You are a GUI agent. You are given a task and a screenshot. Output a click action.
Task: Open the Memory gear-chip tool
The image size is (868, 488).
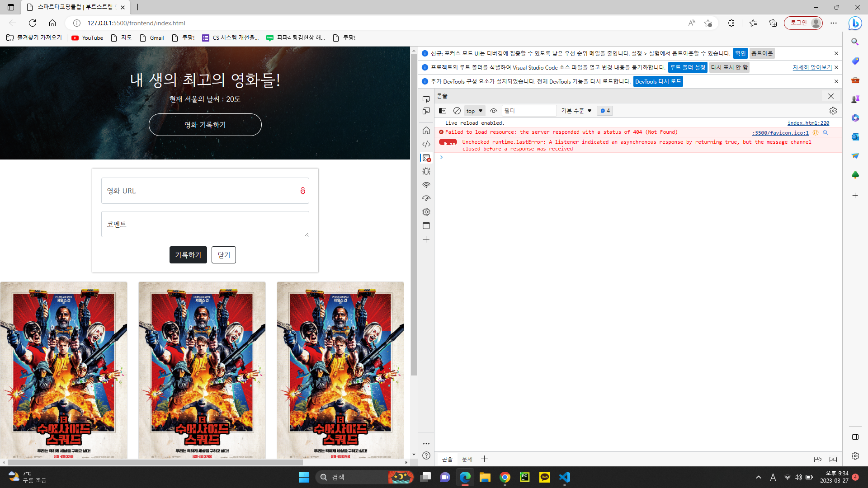(x=426, y=212)
